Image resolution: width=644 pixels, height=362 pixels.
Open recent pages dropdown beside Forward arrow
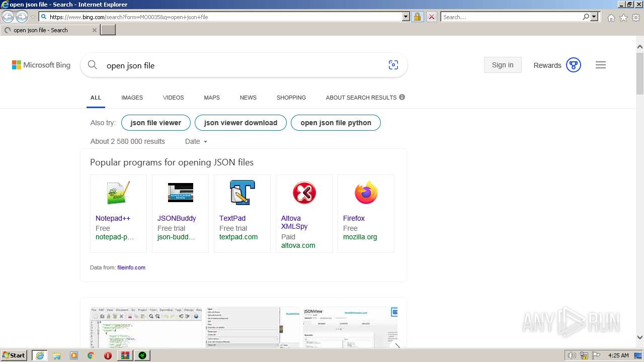[33, 17]
